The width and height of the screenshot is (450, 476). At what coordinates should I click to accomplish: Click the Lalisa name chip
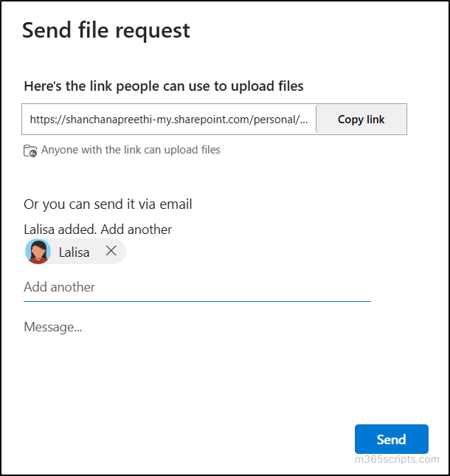click(75, 252)
